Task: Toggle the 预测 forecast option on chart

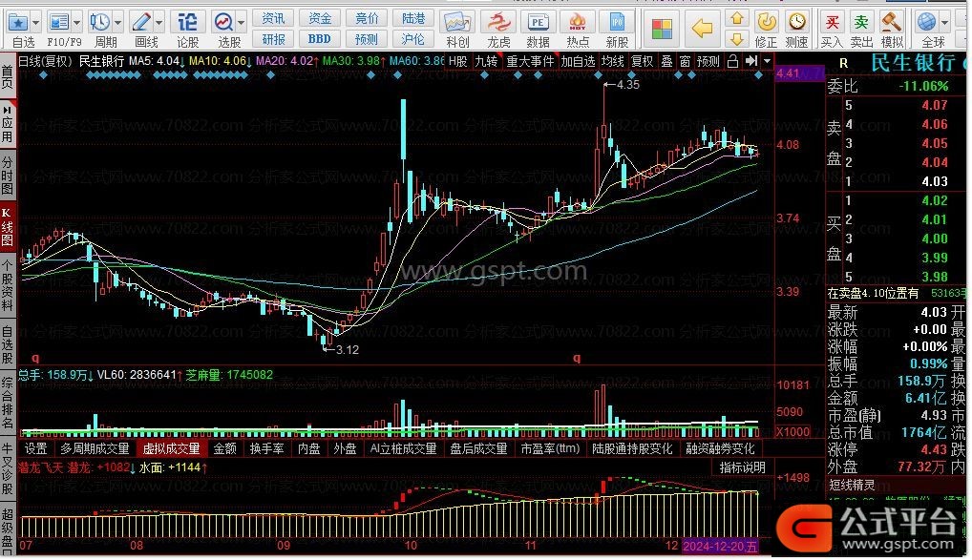Action: 708,61
